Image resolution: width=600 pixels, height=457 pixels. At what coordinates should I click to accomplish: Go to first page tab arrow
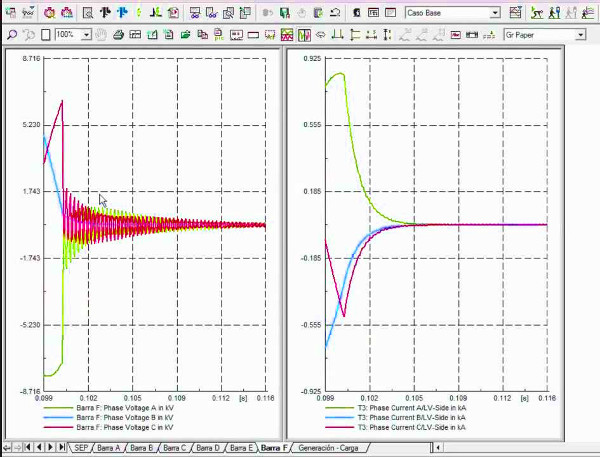pos(28,447)
